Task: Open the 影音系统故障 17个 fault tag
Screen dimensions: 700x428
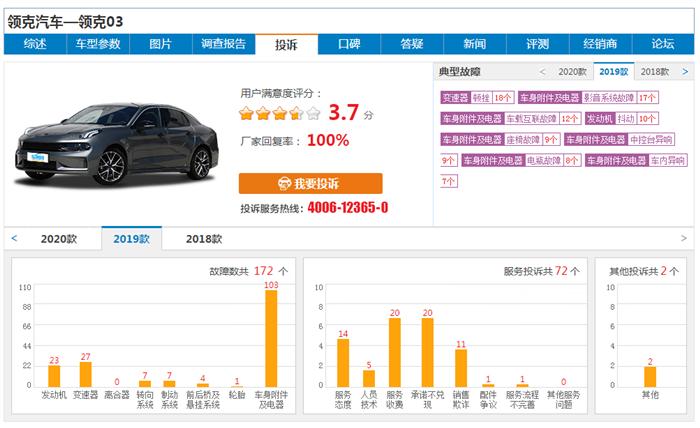Action: coord(588,98)
